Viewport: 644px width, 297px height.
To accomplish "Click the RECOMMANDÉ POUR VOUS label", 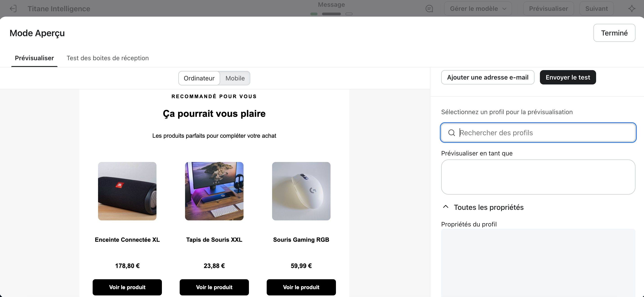I will [x=214, y=96].
